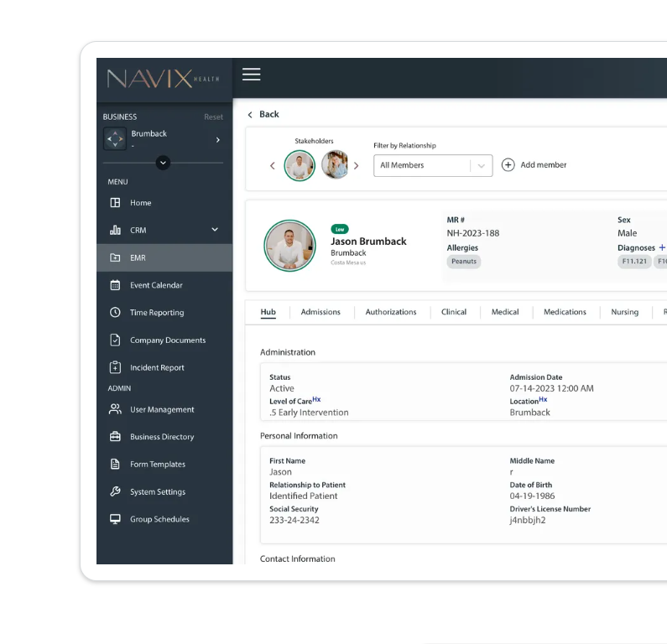Select the second stakeholder avatar thumbnail

click(335, 165)
